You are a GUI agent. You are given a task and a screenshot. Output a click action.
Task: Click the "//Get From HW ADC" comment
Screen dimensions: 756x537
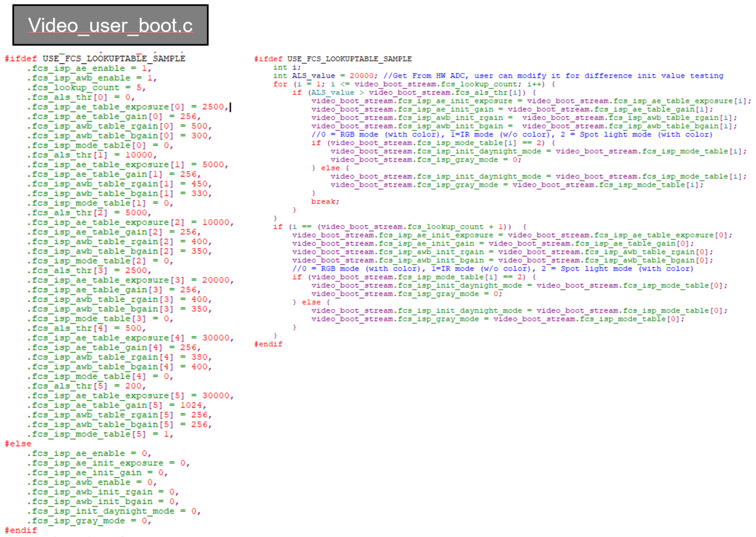[x=553, y=76]
